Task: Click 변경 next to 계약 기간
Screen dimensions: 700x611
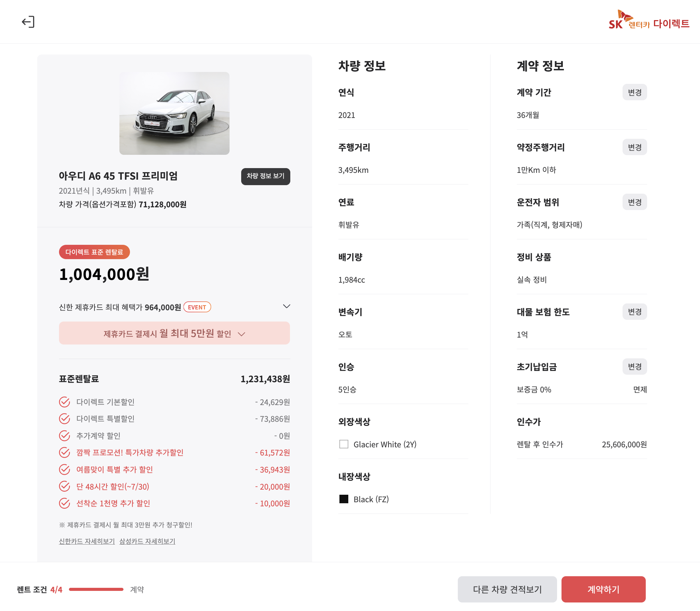Action: pos(634,92)
